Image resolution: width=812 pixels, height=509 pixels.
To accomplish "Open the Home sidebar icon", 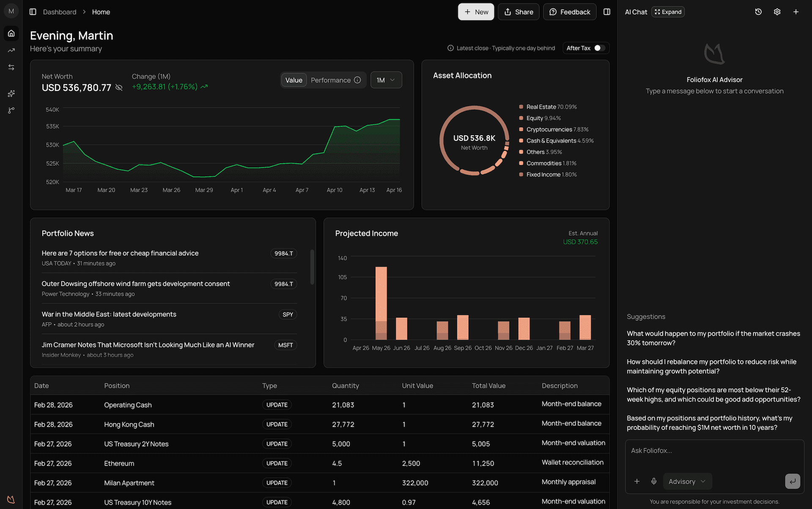I will coord(11,33).
